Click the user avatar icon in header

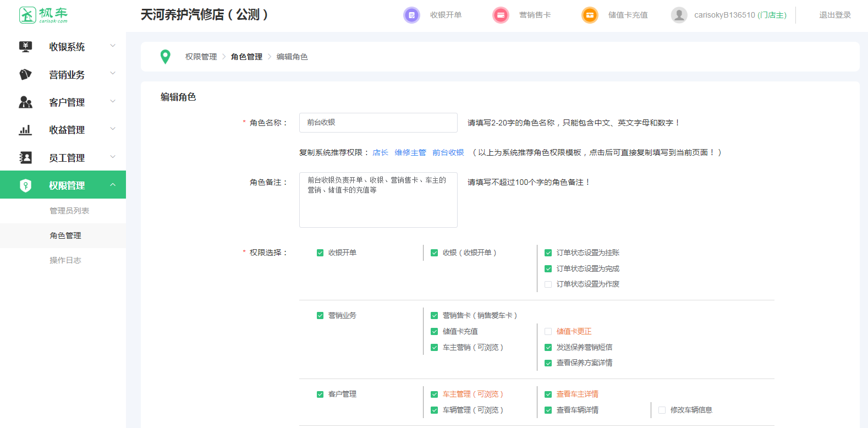[x=679, y=15]
